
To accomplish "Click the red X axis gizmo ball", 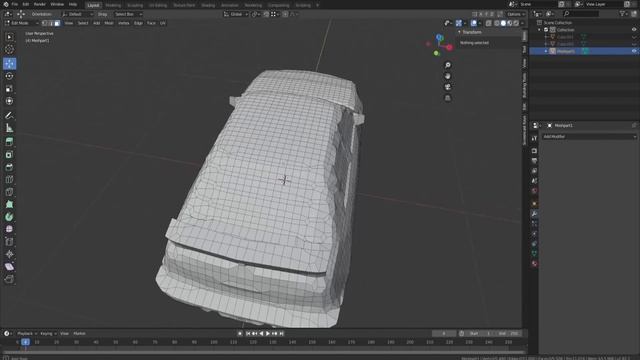I will click(449, 47).
